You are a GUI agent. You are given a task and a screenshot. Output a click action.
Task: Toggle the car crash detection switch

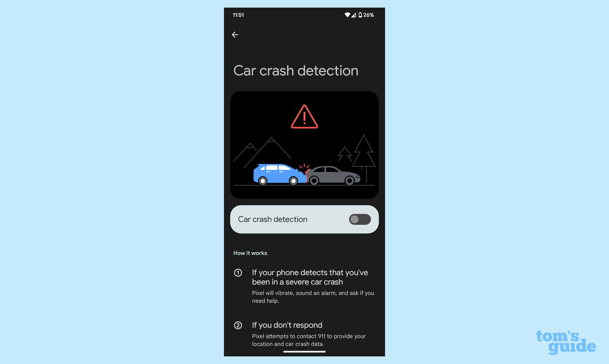(359, 219)
